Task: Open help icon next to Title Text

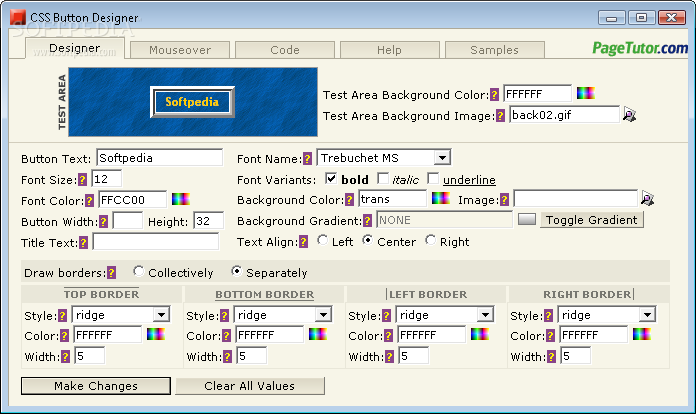Action: pos(83,243)
